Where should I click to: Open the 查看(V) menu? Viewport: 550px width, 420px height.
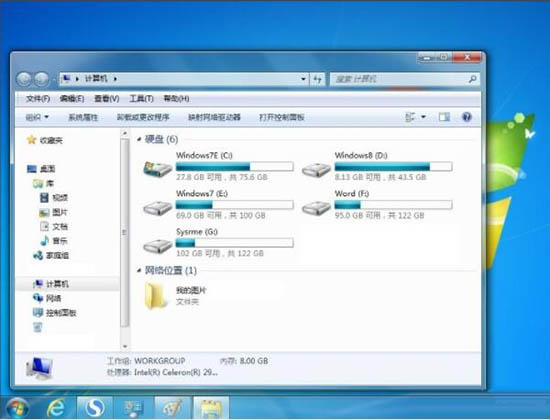[107, 99]
